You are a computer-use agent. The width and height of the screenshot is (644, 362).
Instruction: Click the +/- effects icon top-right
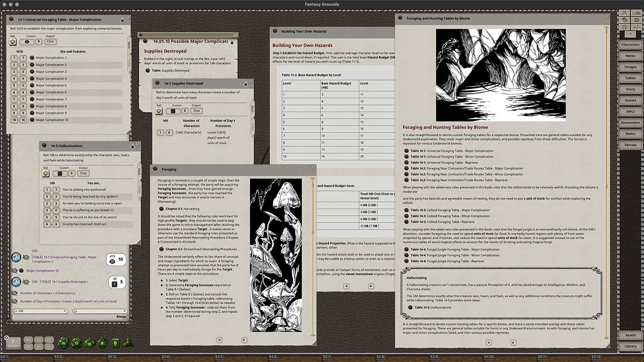pyautogui.click(x=637, y=27)
